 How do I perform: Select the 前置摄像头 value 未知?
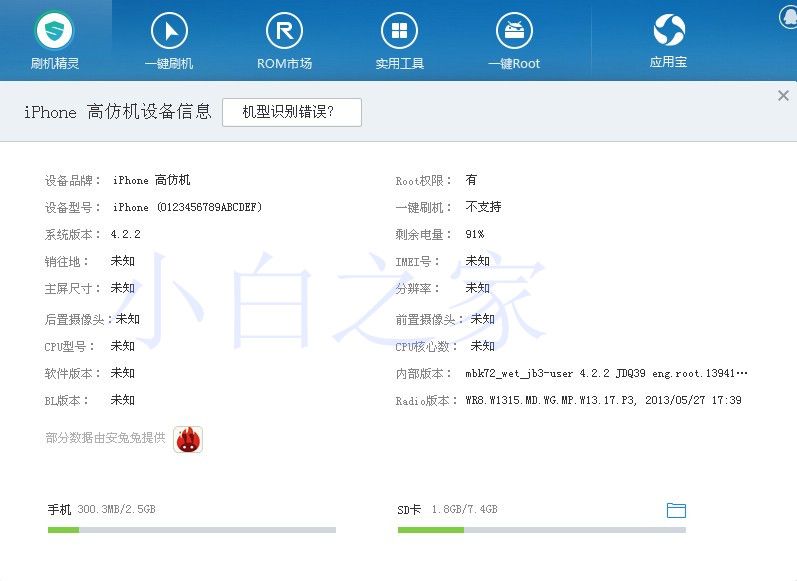(482, 319)
